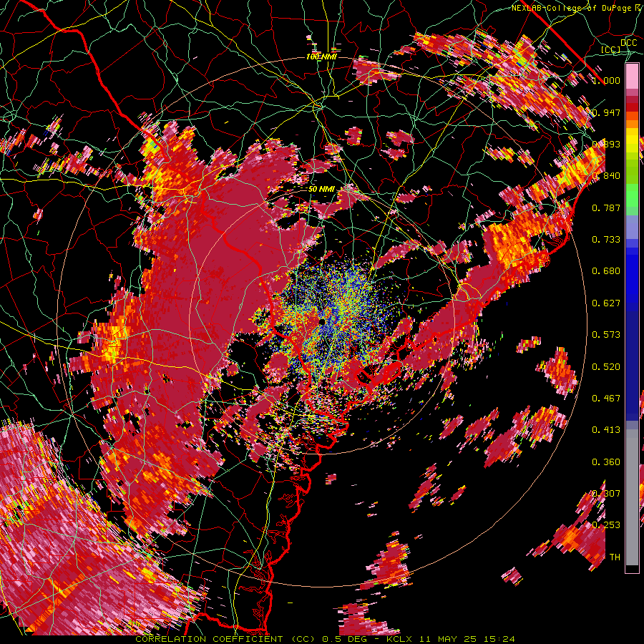Click the TH label at the scale bottom

615,557
